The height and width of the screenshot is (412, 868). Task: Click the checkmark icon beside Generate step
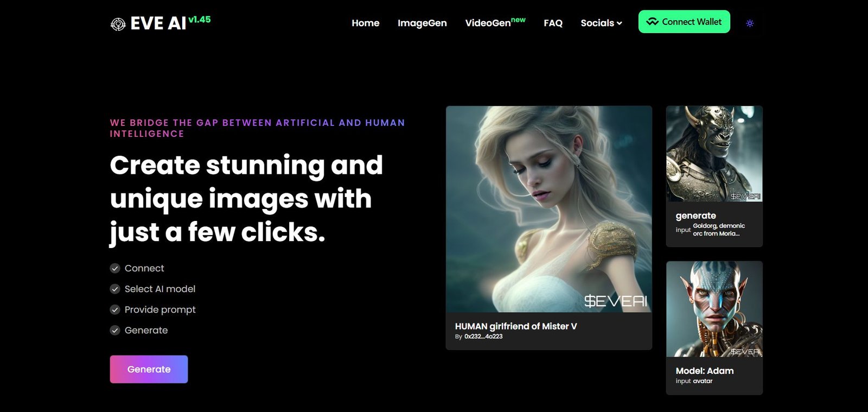[x=115, y=330]
